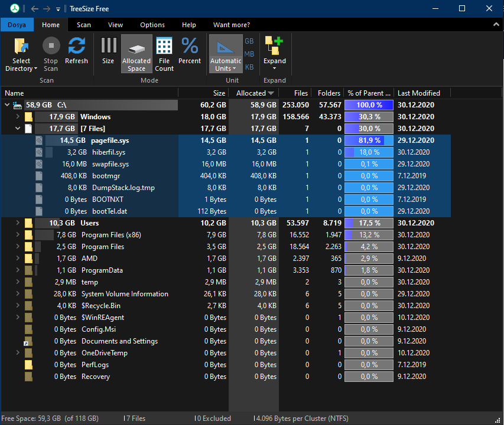
Task: Switch to Size mode
Action: tap(108, 51)
